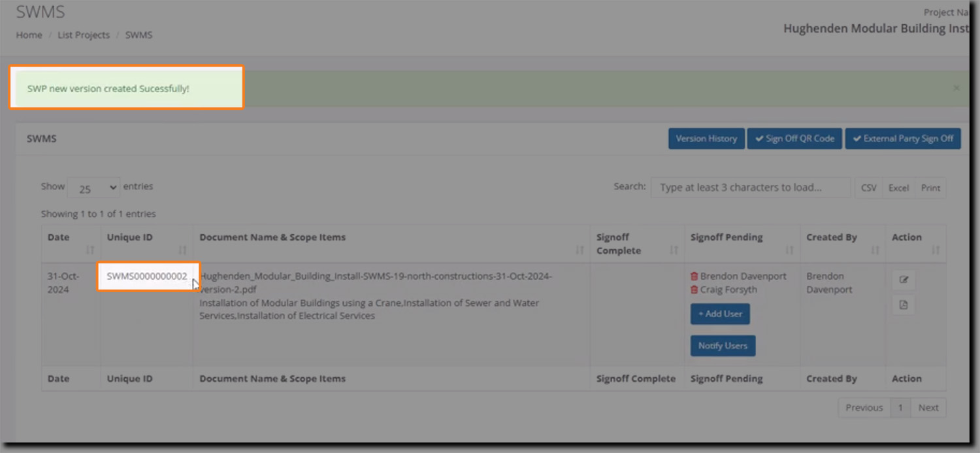This screenshot has height=453, width=980.
Task: Export the table as CSV
Action: (x=868, y=188)
